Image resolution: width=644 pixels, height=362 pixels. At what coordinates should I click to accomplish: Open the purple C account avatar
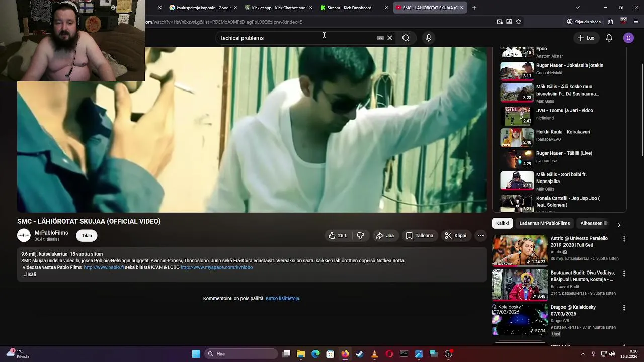point(628,38)
